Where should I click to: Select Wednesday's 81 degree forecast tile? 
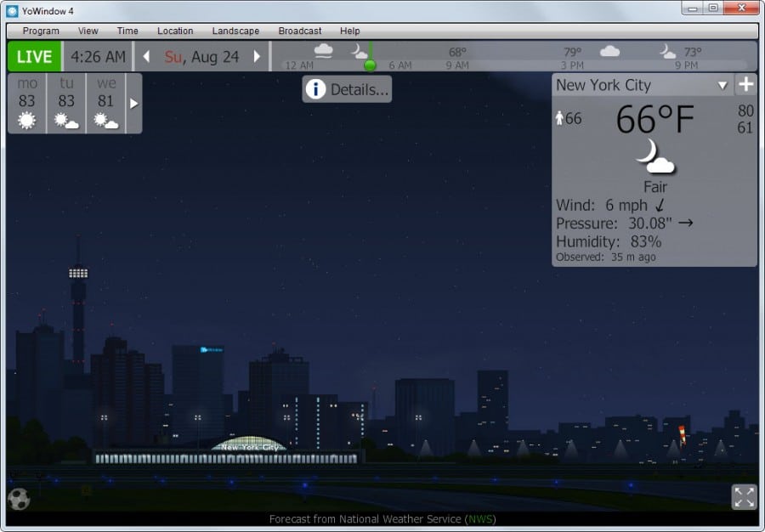point(105,102)
